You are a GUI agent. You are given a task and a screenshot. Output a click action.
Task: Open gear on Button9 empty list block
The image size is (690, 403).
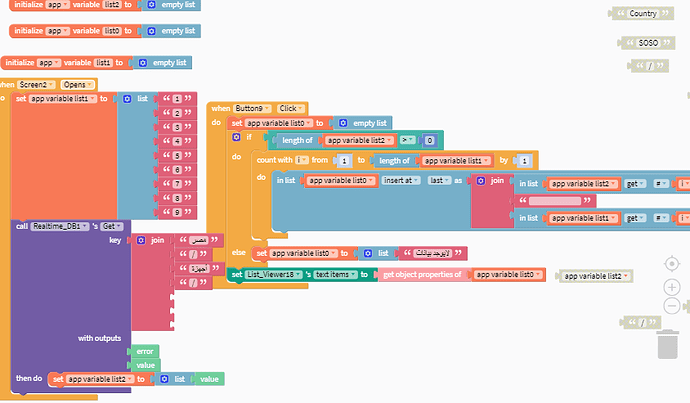coord(343,123)
